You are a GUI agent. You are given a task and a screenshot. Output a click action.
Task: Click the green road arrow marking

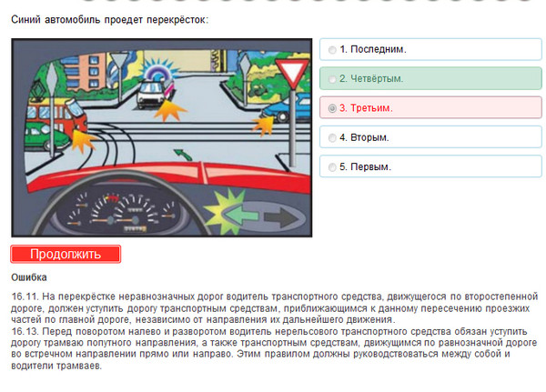click(x=183, y=155)
